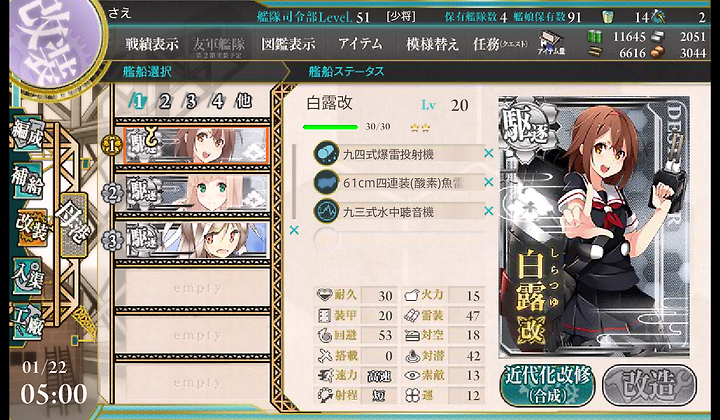This screenshot has height=420, width=720.
Task: Unequip all items with the left X
Action: pos(294,230)
